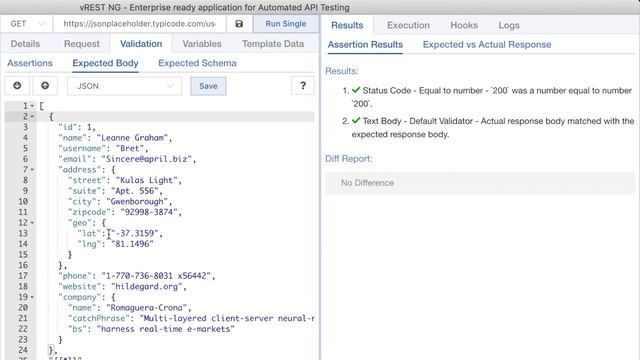Click green checkmark of Text Body assertion
The image size is (640, 360).
coord(356,121)
